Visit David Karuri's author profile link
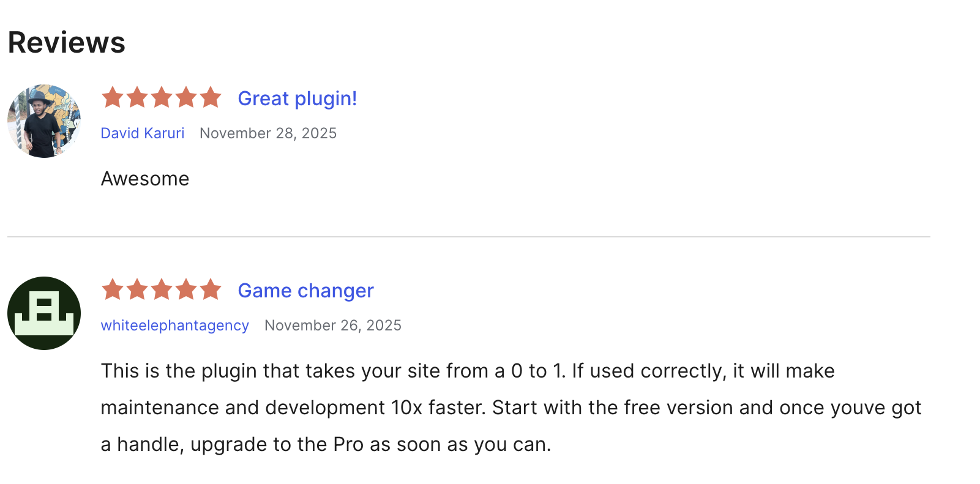 (x=143, y=133)
